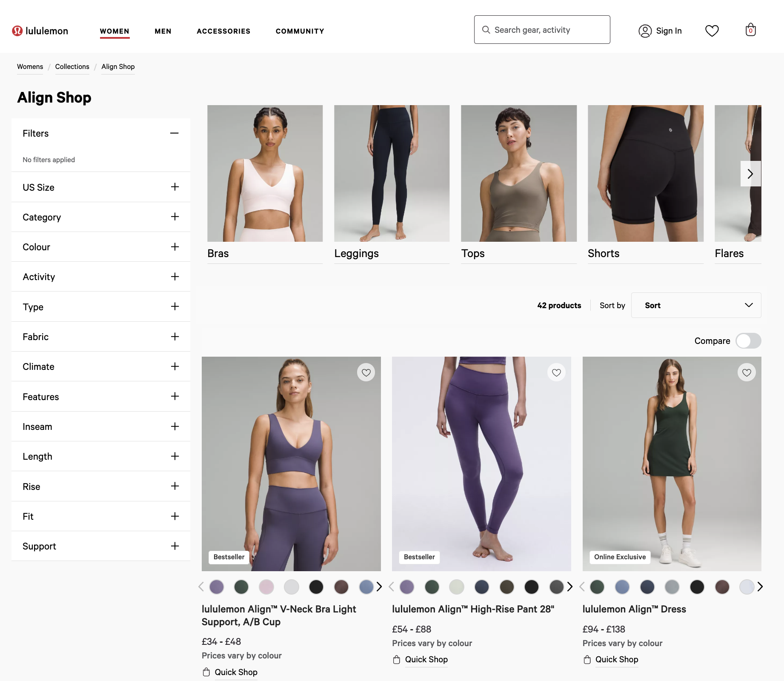This screenshot has width=784, height=681.
Task: Show previous colours for V-Neck Bra
Action: 201,587
